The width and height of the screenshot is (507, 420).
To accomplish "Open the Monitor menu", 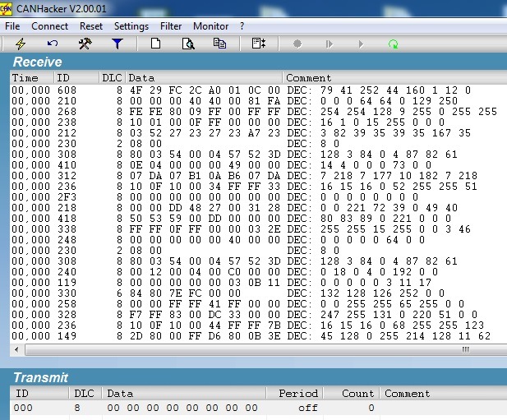I will (211, 26).
